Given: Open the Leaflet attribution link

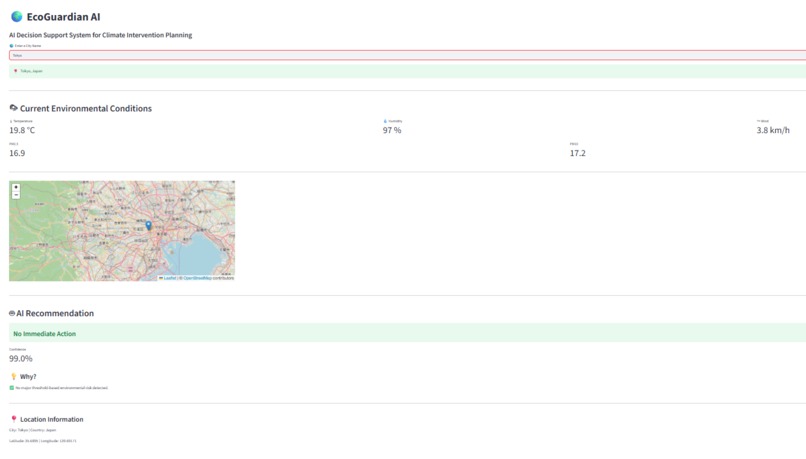Looking at the screenshot, I should (168, 278).
